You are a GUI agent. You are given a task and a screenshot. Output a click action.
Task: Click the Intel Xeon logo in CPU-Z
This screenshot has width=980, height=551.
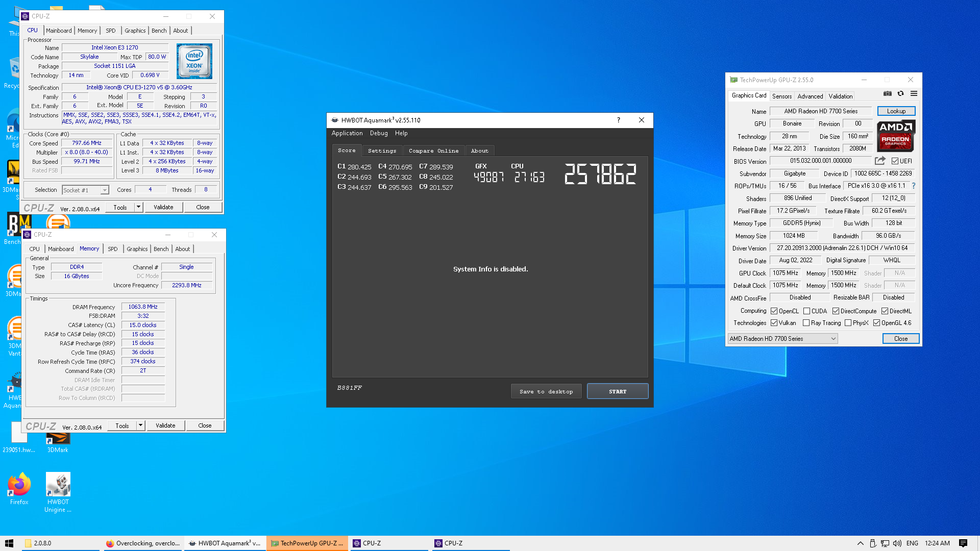click(194, 61)
